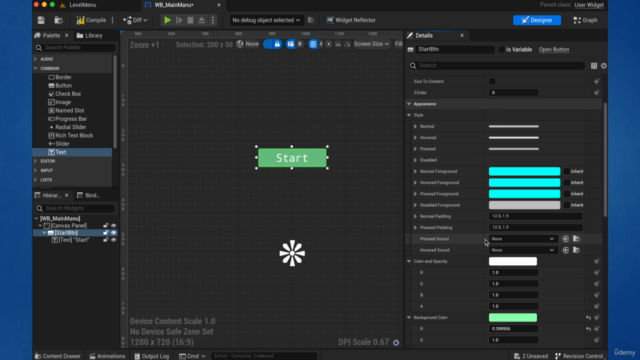Select the Text "Start" hierarchy item

(70, 240)
